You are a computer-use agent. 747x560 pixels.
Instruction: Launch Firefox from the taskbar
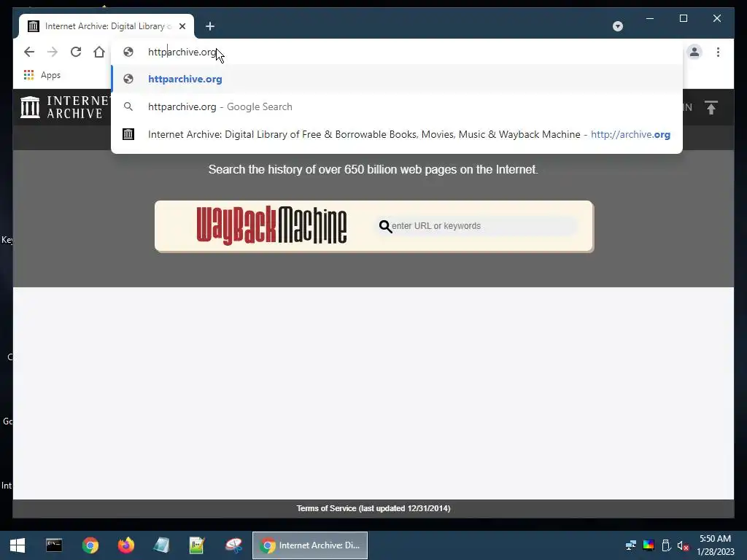pos(126,545)
